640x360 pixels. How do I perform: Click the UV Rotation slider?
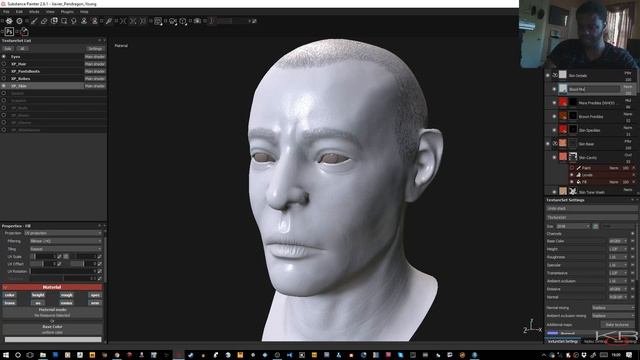[x=63, y=271]
